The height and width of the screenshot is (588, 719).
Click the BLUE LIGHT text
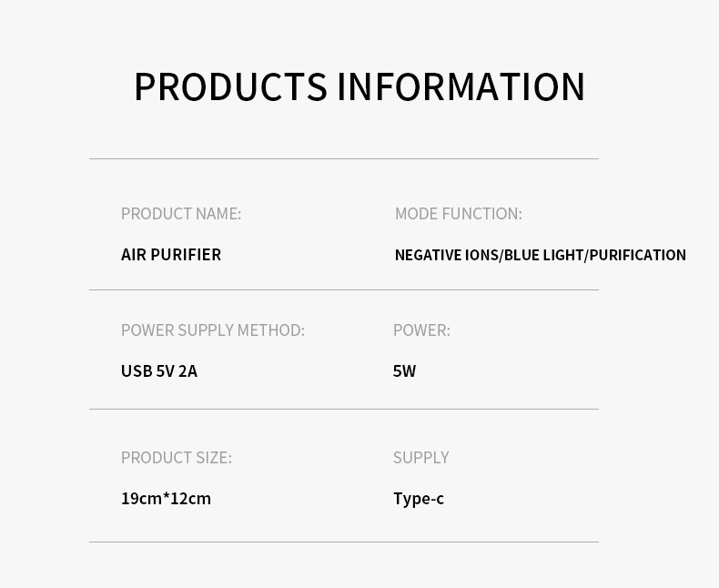point(543,256)
